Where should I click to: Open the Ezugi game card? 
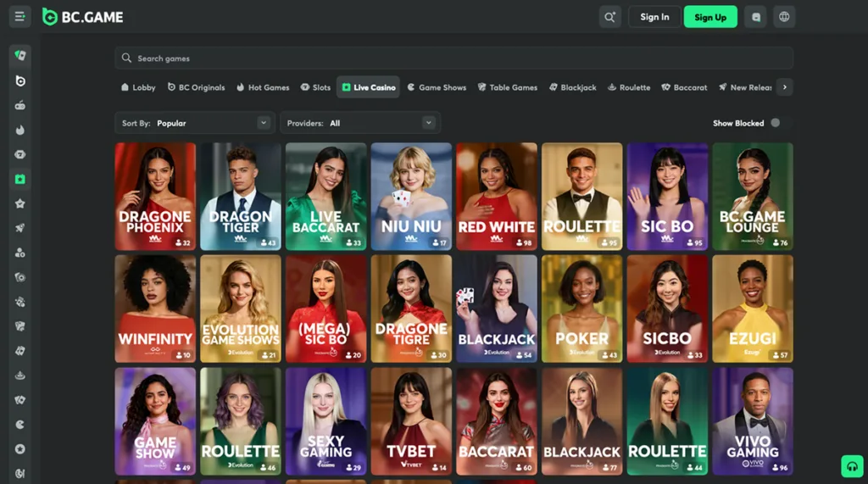pyautogui.click(x=753, y=309)
